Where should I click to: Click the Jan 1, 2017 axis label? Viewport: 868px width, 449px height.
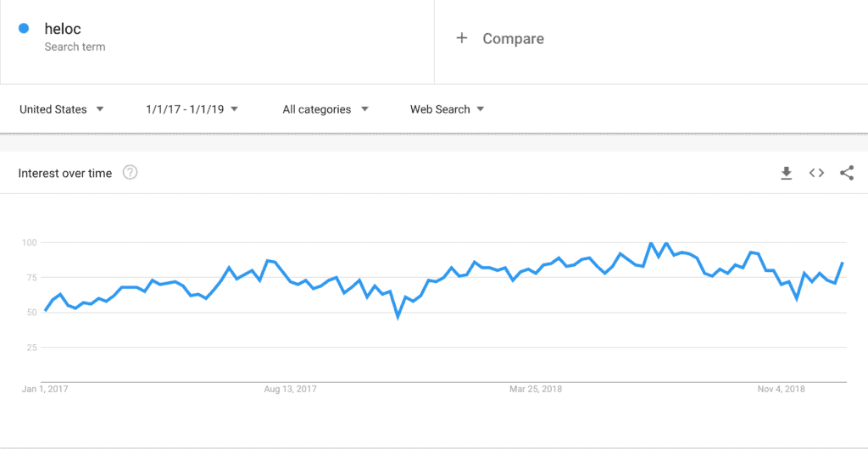[45, 390]
